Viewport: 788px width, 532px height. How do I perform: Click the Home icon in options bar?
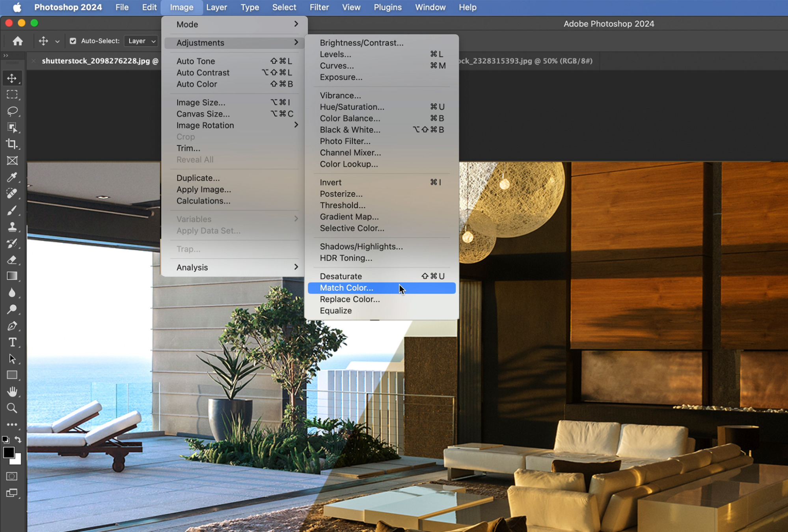tap(18, 41)
